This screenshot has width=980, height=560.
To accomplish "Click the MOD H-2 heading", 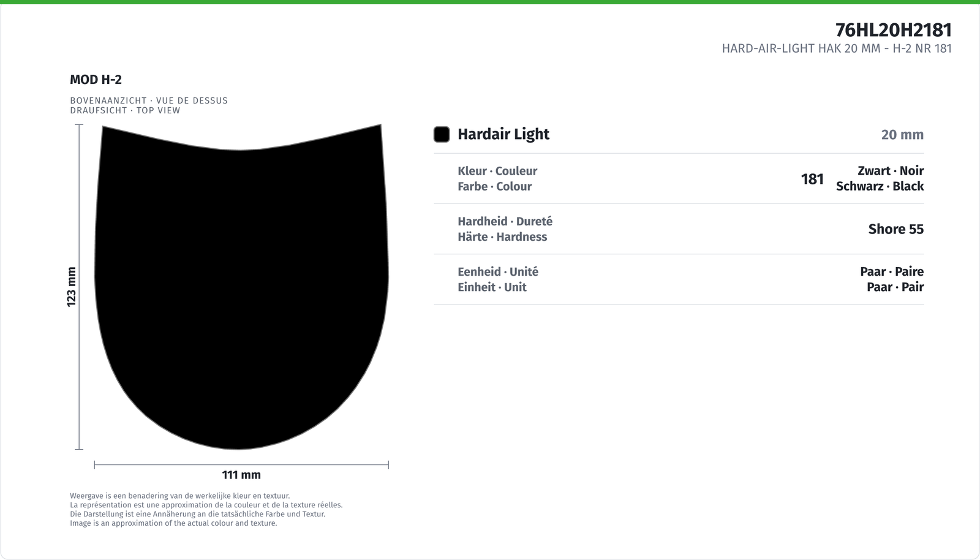I will click(x=96, y=80).
